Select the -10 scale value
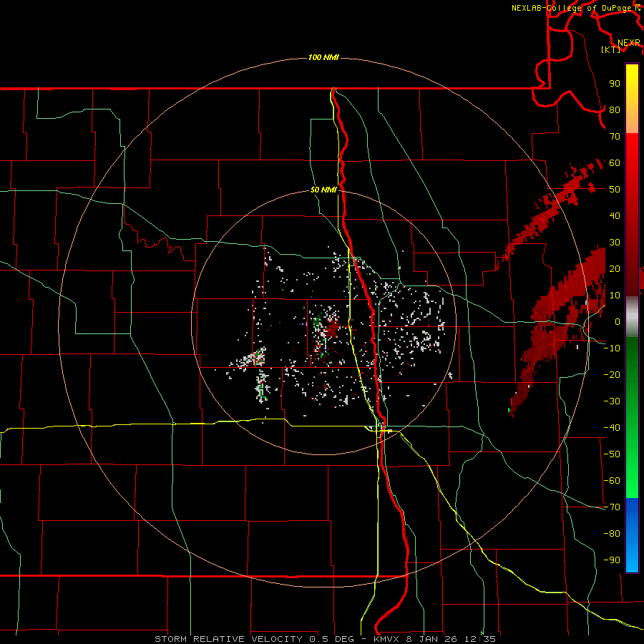The image size is (644, 644). click(612, 348)
